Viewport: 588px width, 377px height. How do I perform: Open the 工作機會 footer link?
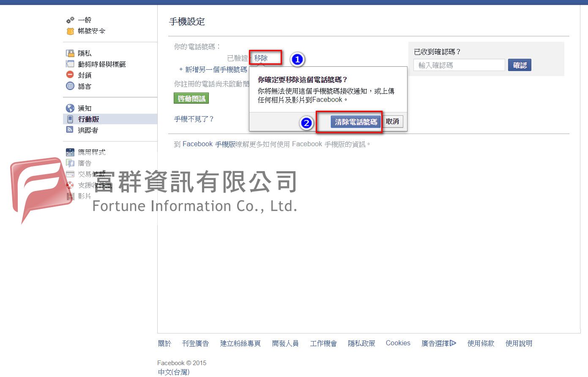point(323,343)
